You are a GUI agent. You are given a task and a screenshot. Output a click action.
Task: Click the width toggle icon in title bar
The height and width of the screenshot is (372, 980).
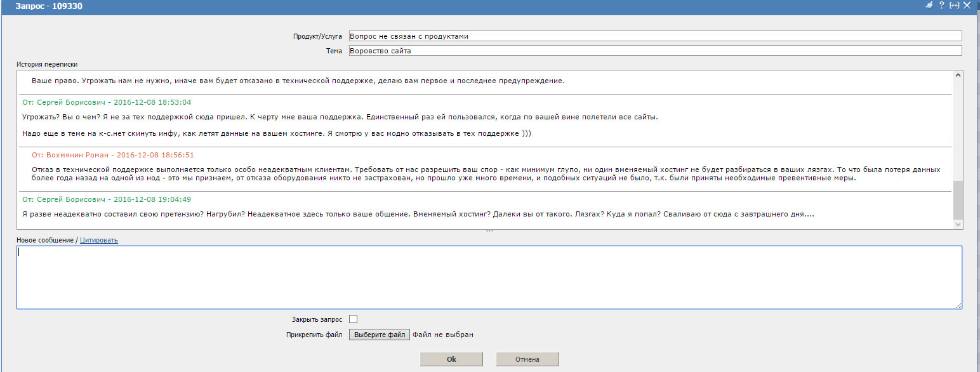pos(954,5)
